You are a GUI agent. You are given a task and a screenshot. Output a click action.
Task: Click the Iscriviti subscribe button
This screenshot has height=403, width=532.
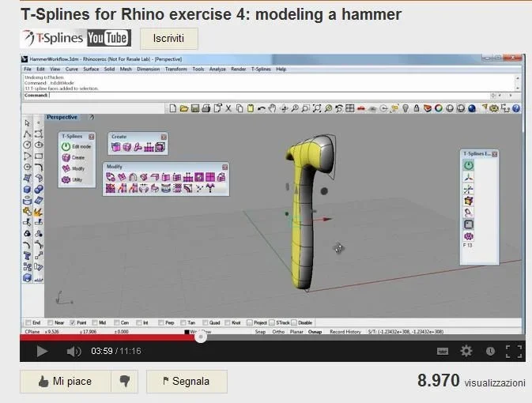[x=168, y=39]
